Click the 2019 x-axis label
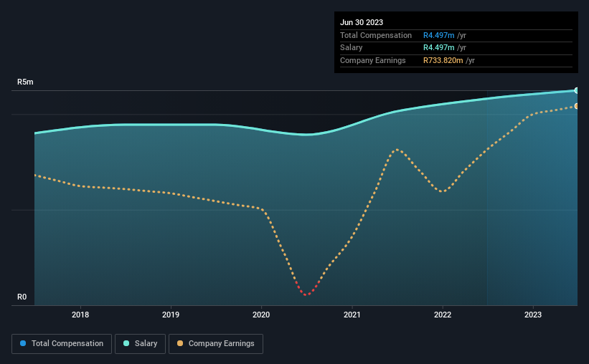589x364 pixels. [x=171, y=315]
